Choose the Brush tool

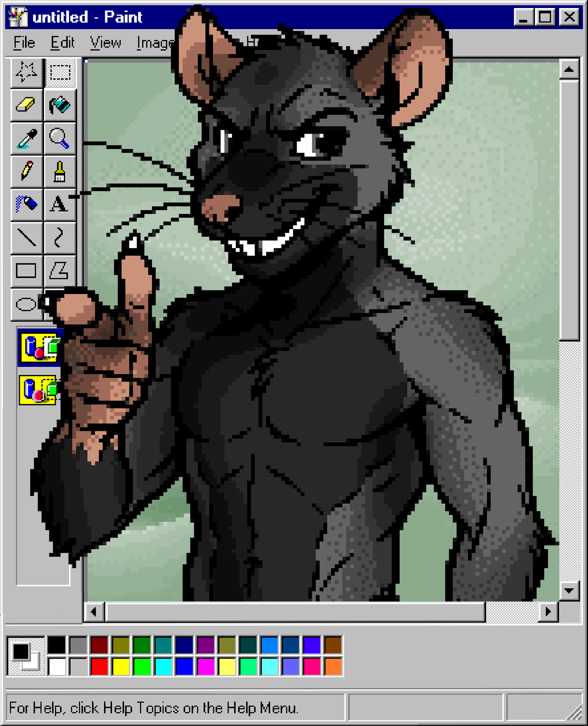click(x=60, y=171)
